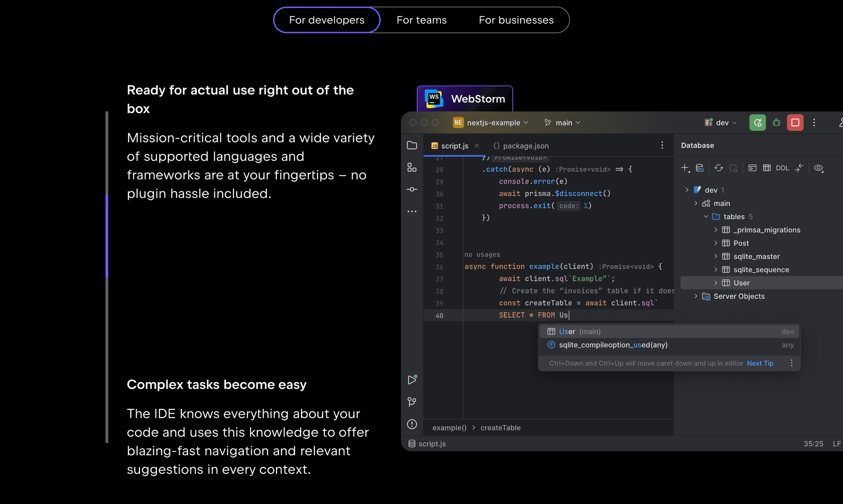Open the Run tool window icon

412,379
